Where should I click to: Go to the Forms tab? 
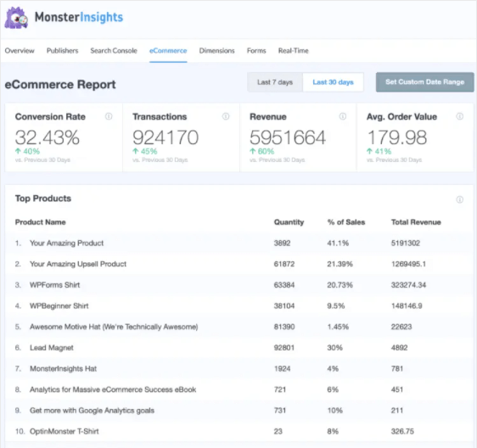pyautogui.click(x=256, y=51)
